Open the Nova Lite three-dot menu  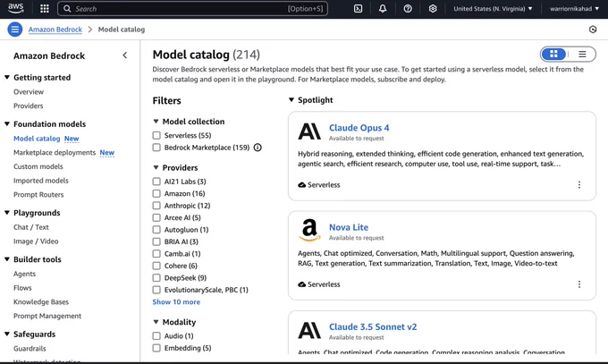(579, 284)
